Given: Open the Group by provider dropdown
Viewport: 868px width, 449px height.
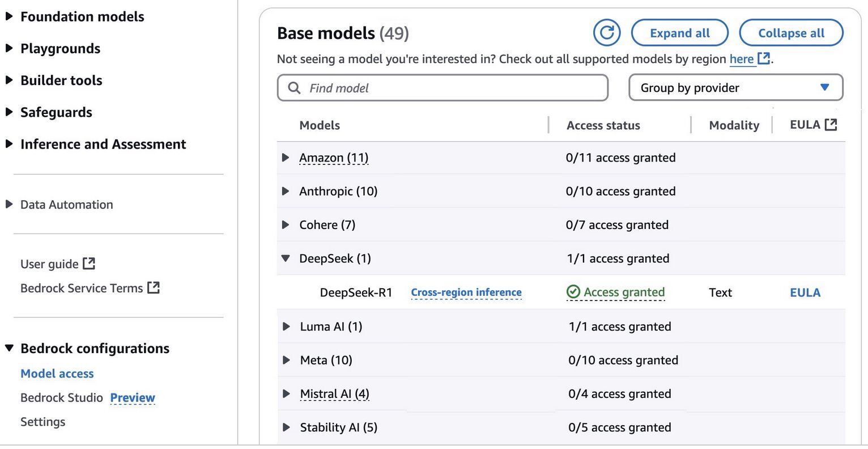Looking at the screenshot, I should (x=735, y=88).
